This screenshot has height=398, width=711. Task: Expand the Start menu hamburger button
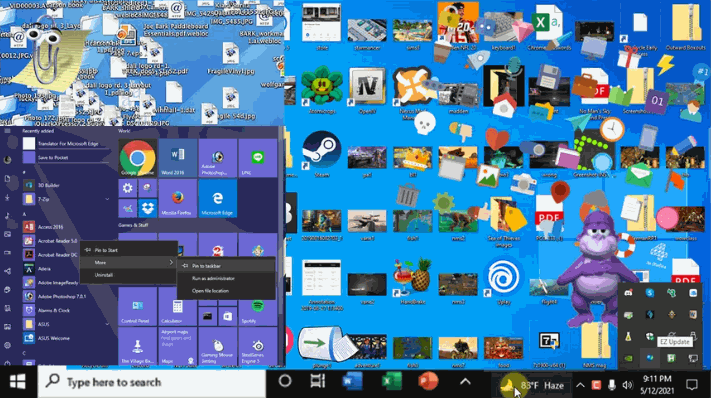[x=7, y=131]
